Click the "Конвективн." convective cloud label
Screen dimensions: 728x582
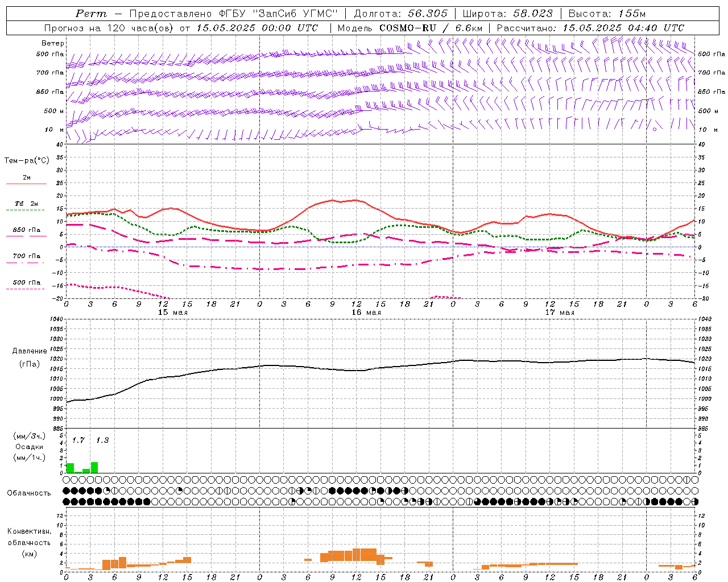pos(29,531)
